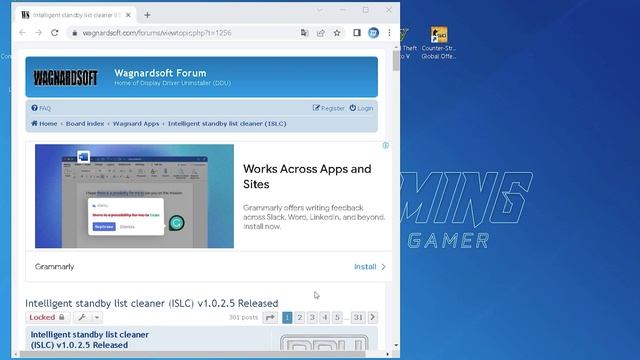Click the Locked topic button
The image size is (640, 360).
coord(47,317)
